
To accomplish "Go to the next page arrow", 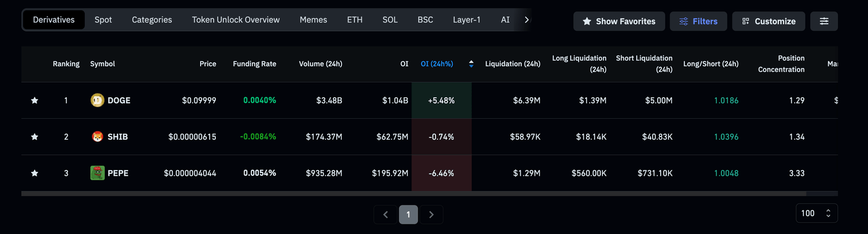I will pyautogui.click(x=431, y=215).
